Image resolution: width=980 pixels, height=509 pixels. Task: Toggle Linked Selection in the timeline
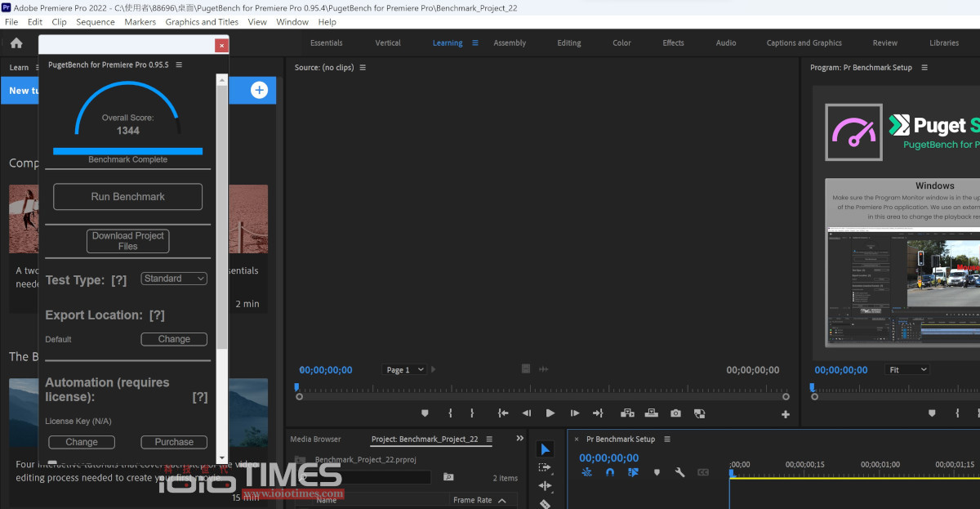pos(633,472)
